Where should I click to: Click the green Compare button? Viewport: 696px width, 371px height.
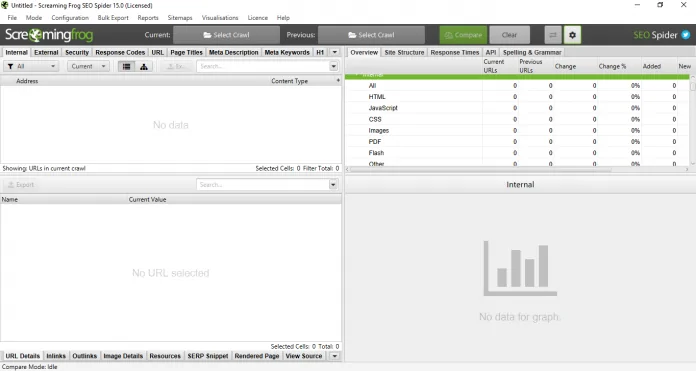463,35
